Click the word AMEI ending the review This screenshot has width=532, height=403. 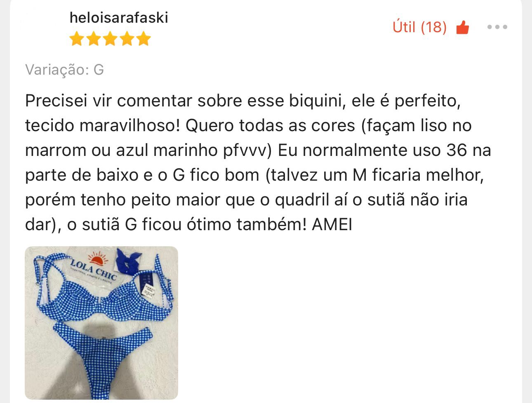332,225
